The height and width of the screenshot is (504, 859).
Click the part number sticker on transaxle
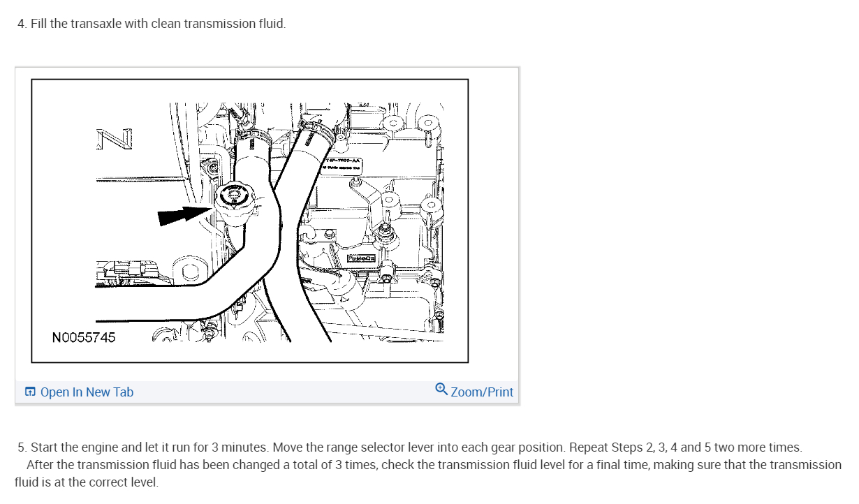click(x=342, y=163)
